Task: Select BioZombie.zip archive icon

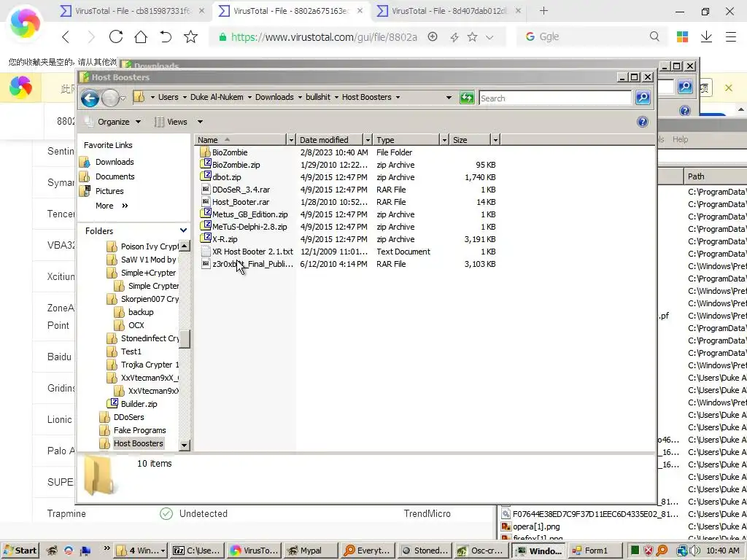Action: click(206, 164)
